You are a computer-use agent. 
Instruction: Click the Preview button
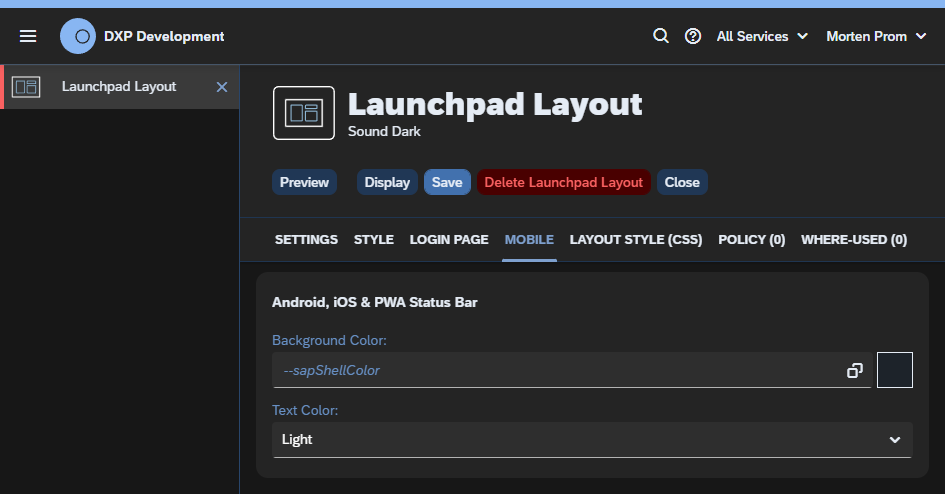(x=304, y=183)
